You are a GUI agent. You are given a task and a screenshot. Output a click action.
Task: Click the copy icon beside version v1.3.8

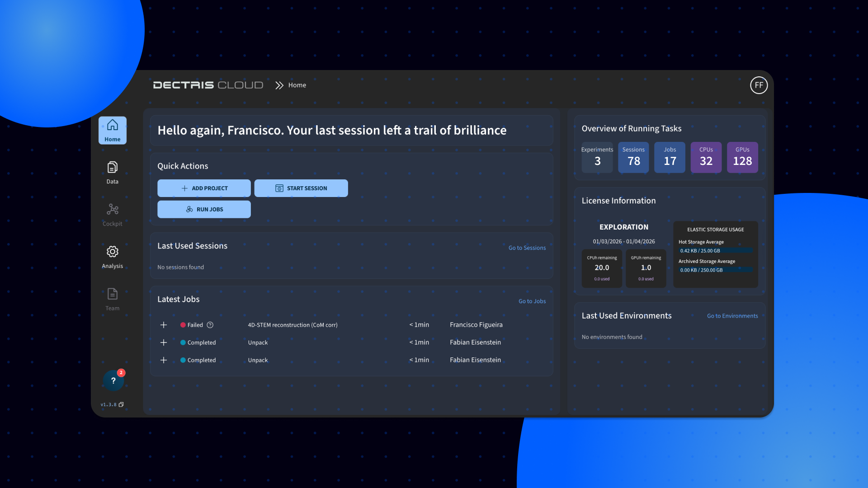[x=121, y=404]
